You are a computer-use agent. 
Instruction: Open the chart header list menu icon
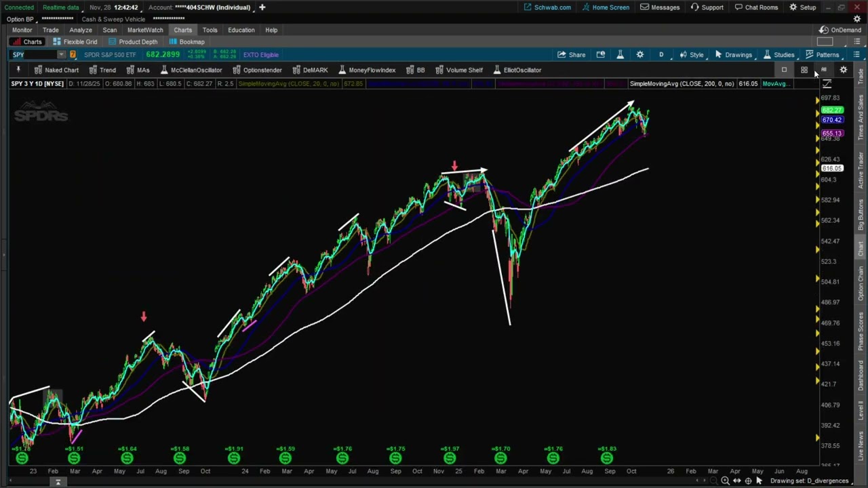click(x=856, y=55)
